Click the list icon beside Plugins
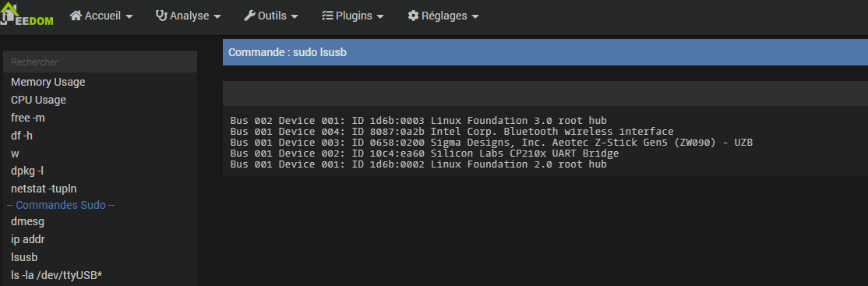Image resolution: width=868 pixels, height=286 pixels. (x=327, y=16)
